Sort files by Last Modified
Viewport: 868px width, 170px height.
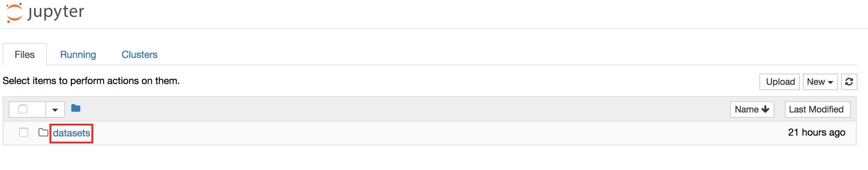[x=817, y=109]
